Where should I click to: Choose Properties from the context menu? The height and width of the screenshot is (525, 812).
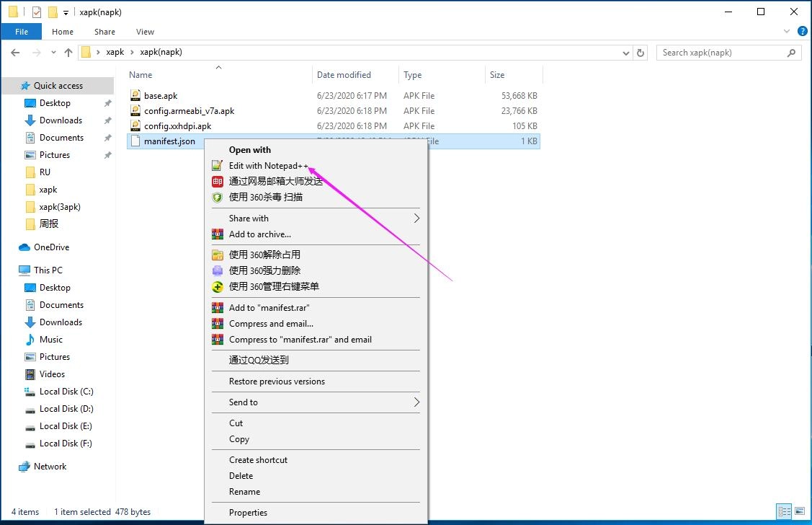click(249, 512)
